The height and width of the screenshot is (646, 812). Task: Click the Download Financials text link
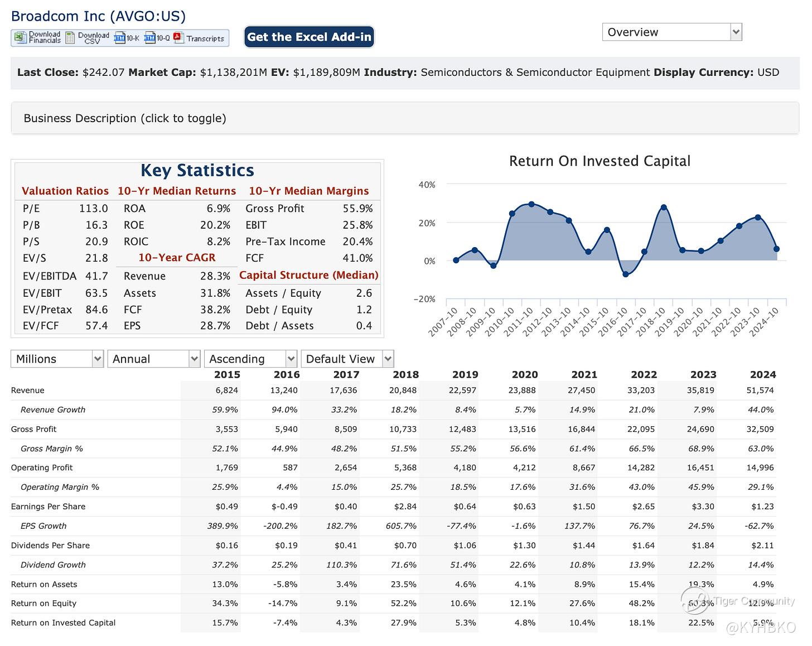[x=45, y=37]
